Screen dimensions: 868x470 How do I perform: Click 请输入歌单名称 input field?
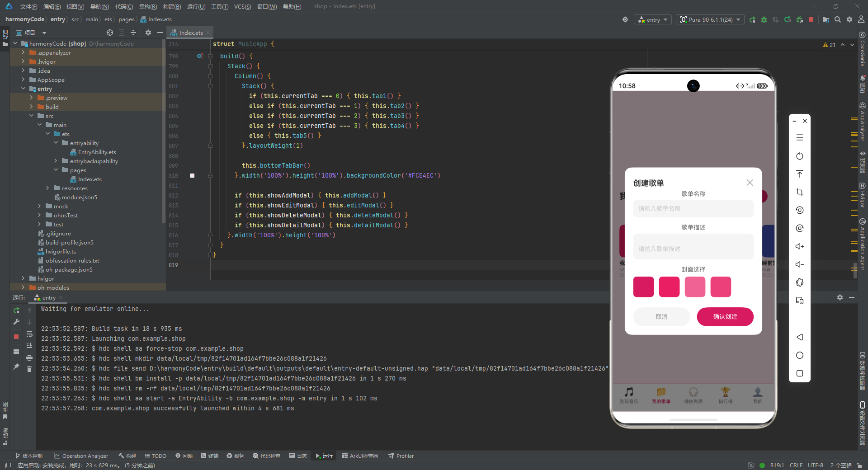tap(693, 208)
